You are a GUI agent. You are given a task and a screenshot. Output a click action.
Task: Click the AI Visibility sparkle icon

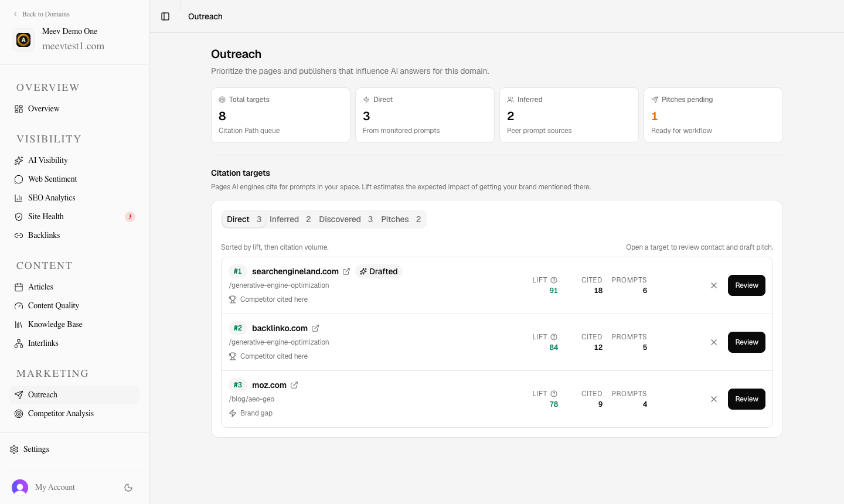tap(19, 161)
